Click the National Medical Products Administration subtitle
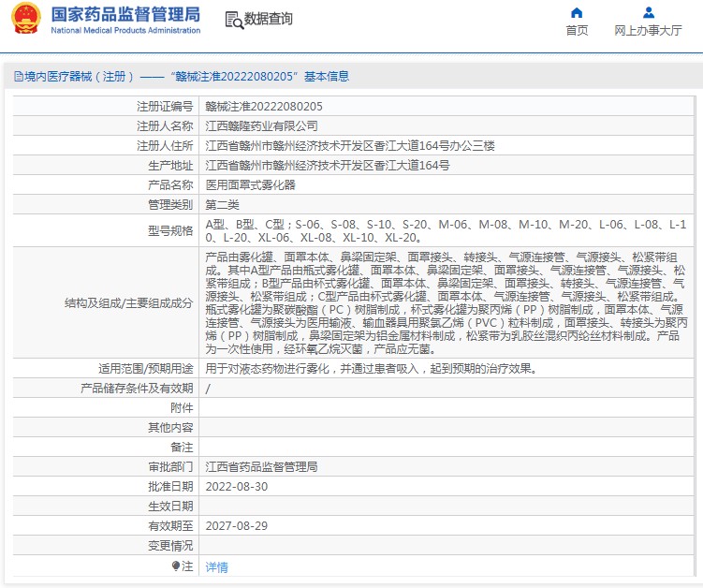The width and height of the screenshot is (703, 588). tap(125, 31)
